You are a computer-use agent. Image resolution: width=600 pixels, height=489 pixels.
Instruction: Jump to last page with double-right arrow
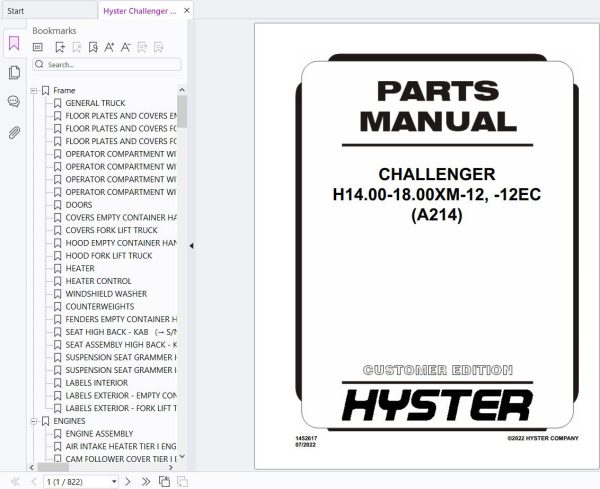[x=146, y=481]
